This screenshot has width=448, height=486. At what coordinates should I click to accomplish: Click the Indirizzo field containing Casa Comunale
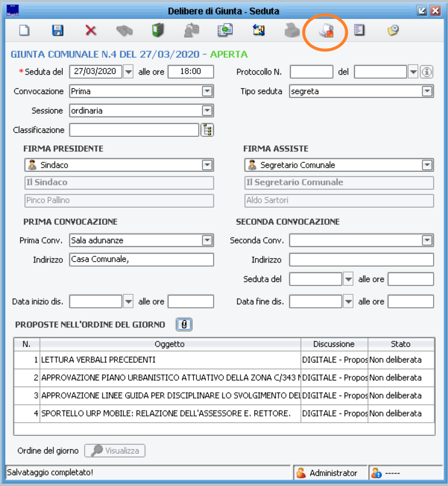click(141, 260)
